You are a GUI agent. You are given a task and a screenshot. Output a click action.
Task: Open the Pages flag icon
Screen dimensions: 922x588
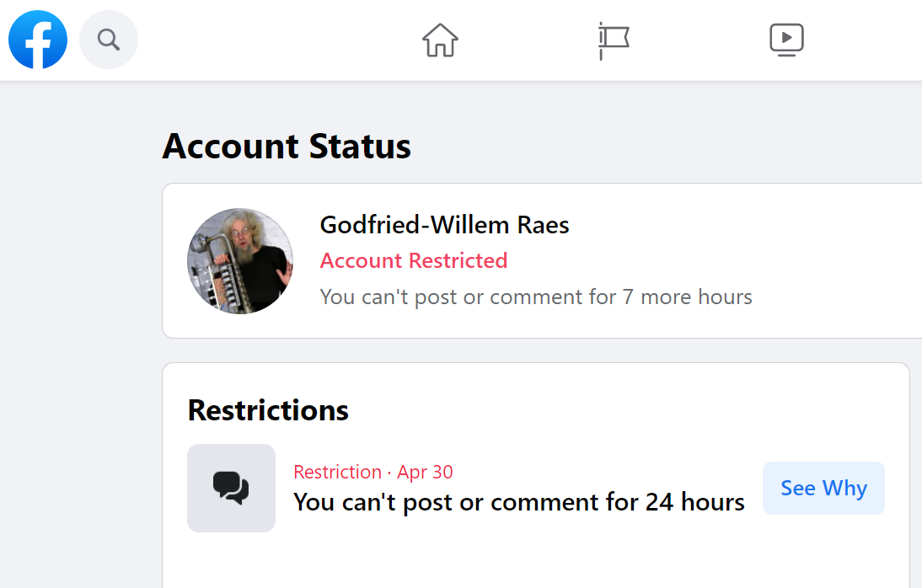(x=614, y=40)
